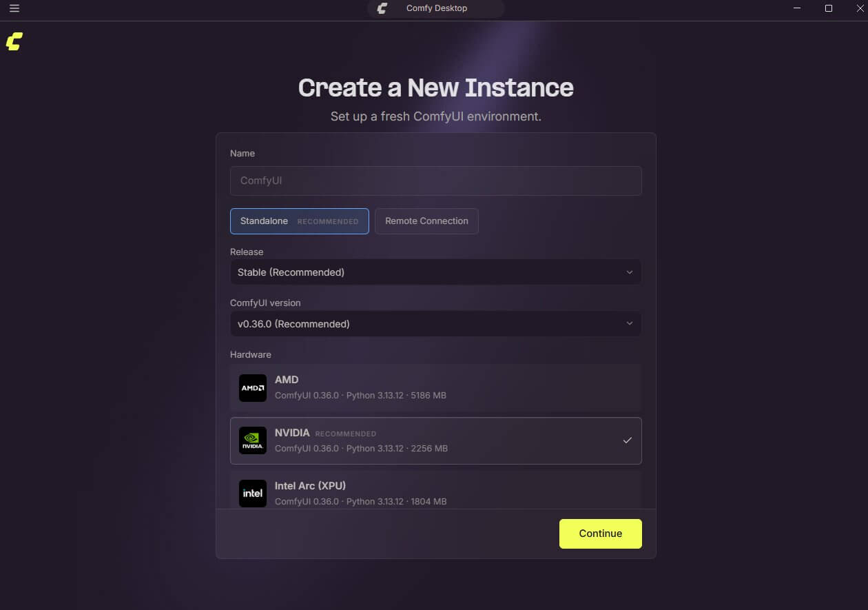Image resolution: width=868 pixels, height=610 pixels.
Task: Switch to Remote Connection mode
Action: 426,221
